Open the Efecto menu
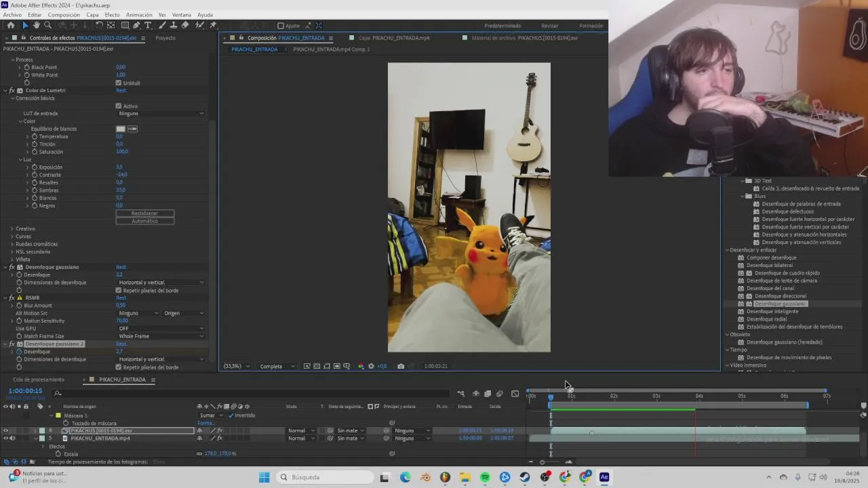This screenshot has height=488, width=868. pos(112,14)
